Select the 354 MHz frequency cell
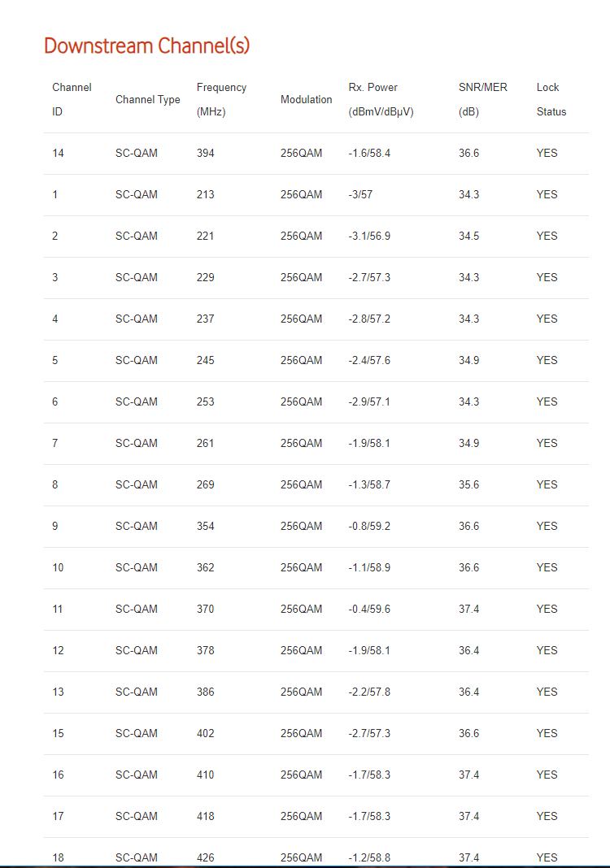610x868 pixels. [206, 527]
